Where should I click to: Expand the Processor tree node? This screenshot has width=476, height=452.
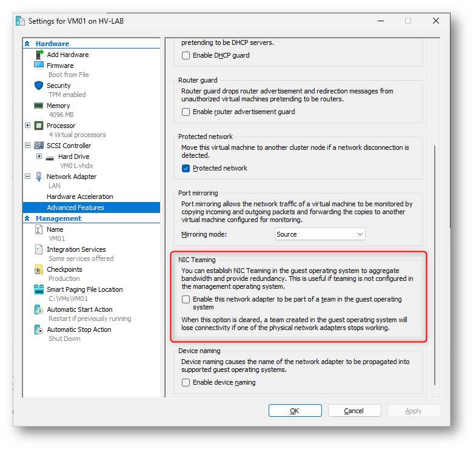28,126
